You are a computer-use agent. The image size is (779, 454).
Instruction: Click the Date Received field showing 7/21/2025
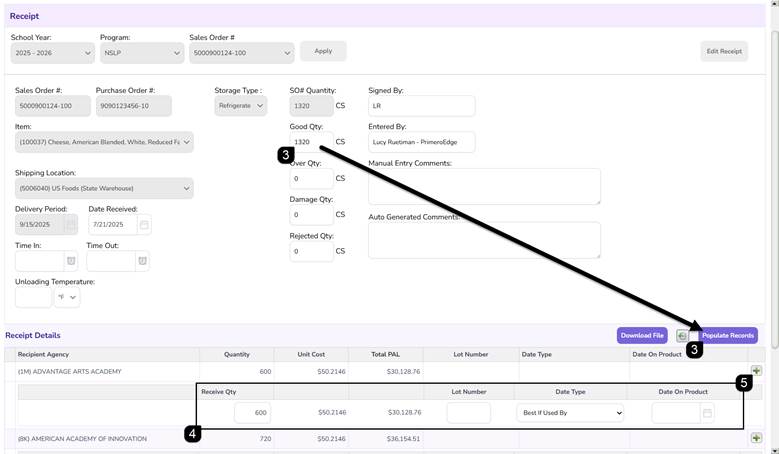tap(113, 225)
